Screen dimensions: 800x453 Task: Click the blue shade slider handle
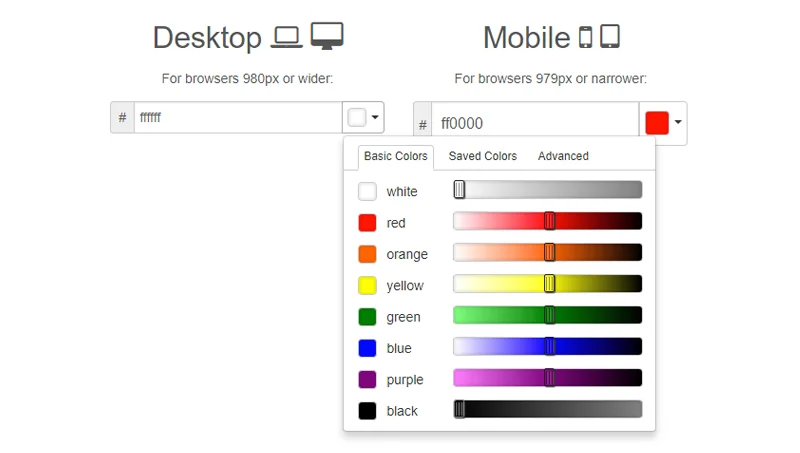pyautogui.click(x=549, y=346)
